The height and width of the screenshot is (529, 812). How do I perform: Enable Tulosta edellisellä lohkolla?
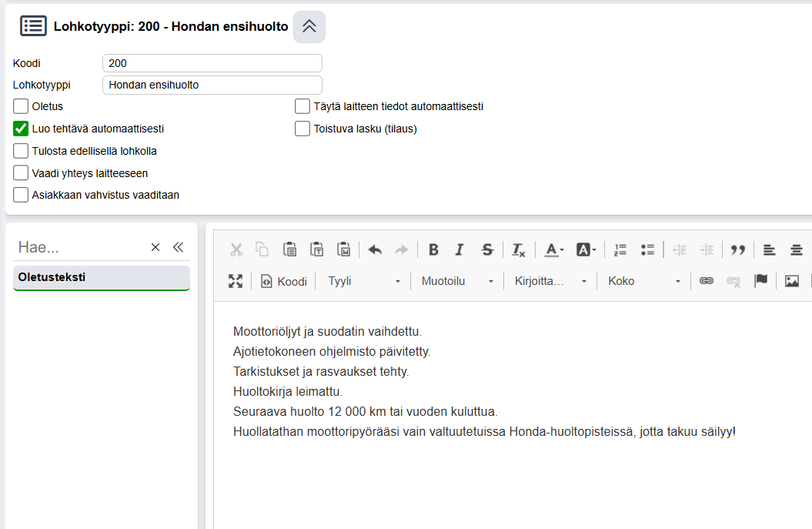[21, 151]
